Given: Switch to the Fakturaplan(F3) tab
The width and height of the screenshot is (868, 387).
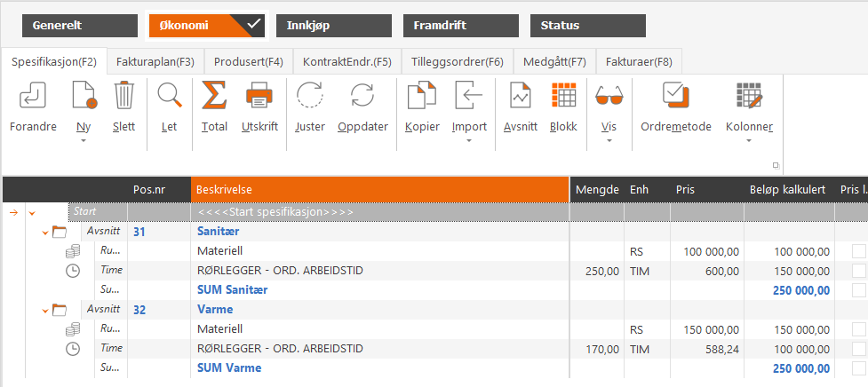Looking at the screenshot, I should coord(155,62).
